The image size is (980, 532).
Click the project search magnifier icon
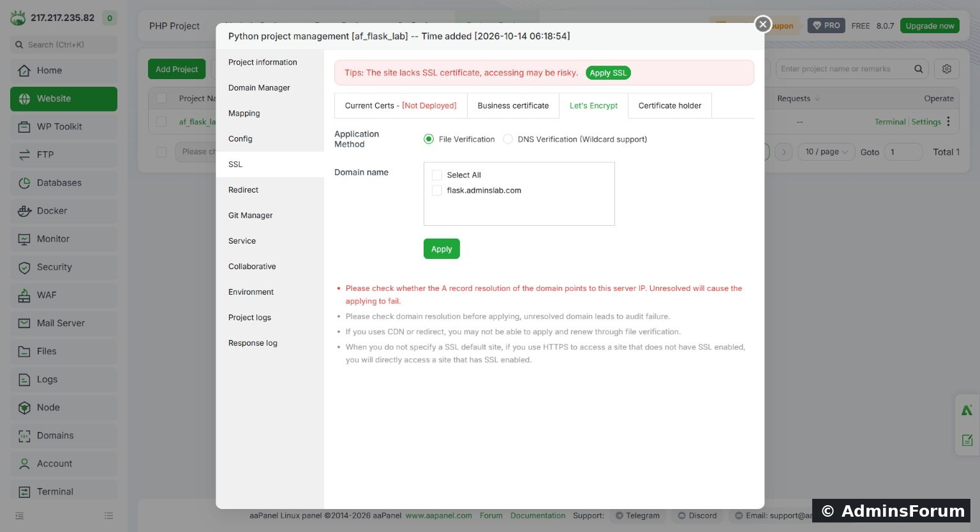918,69
